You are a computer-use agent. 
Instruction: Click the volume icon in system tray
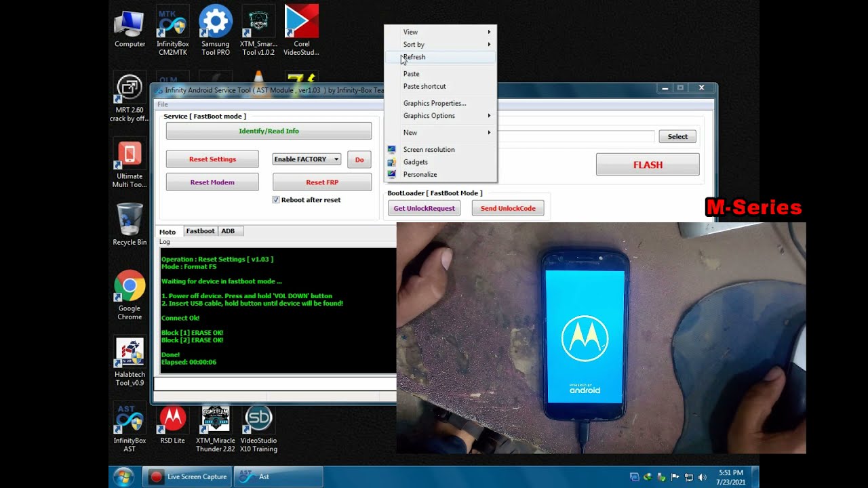pyautogui.click(x=702, y=477)
